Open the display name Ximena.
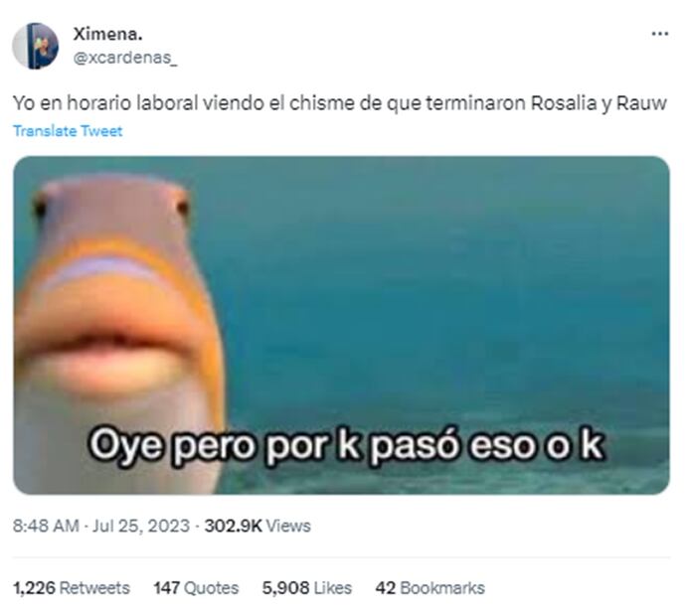 tap(107, 34)
